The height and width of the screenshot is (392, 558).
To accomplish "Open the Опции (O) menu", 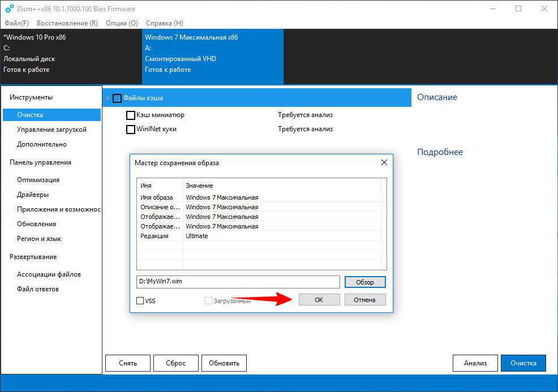I will pyautogui.click(x=122, y=23).
